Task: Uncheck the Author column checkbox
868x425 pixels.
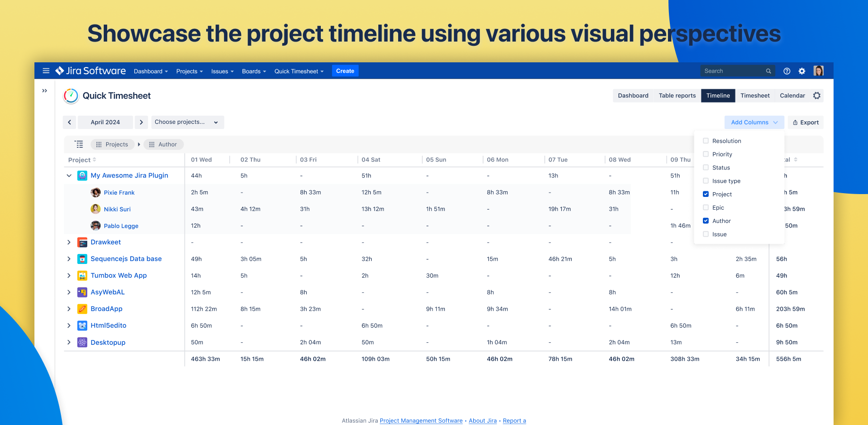Action: tap(706, 221)
